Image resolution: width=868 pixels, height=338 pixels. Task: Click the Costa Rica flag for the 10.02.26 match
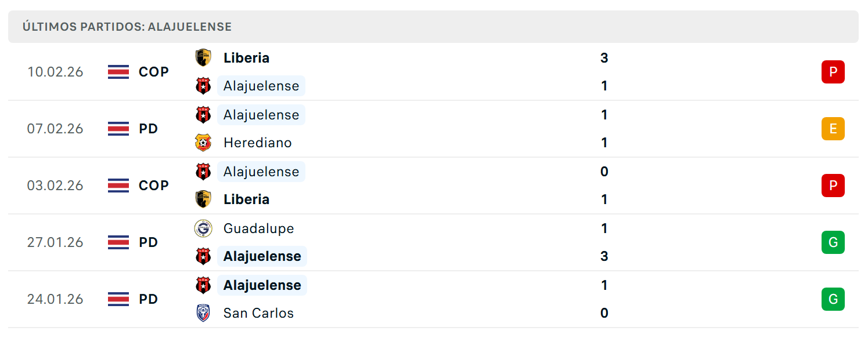[x=118, y=72]
